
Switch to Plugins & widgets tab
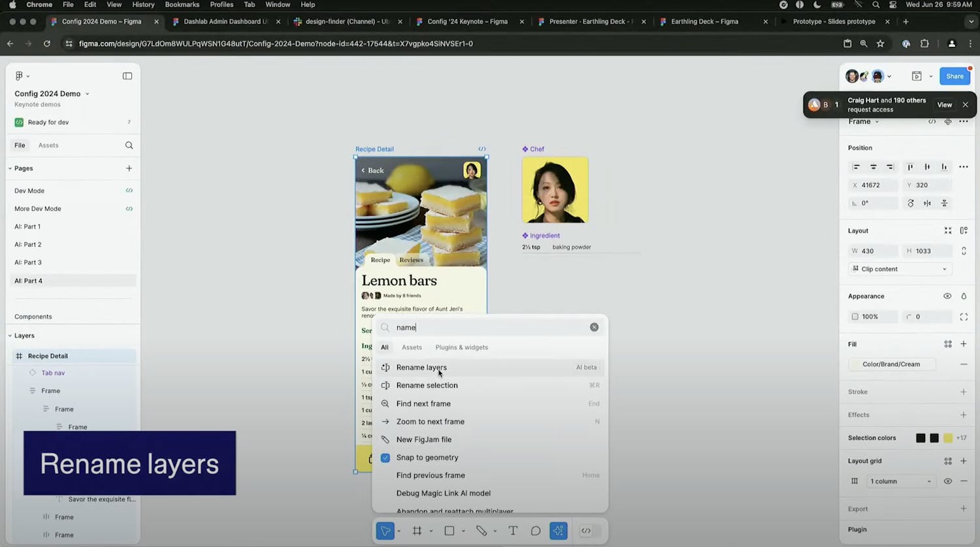point(461,347)
